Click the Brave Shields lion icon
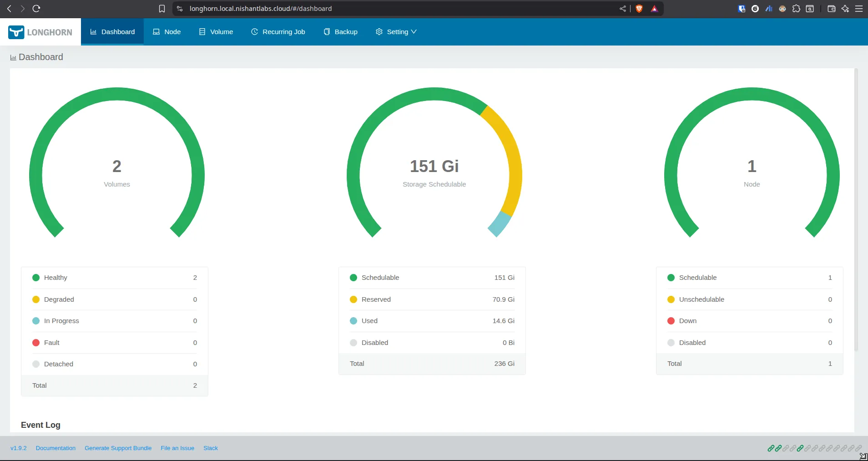 (639, 9)
